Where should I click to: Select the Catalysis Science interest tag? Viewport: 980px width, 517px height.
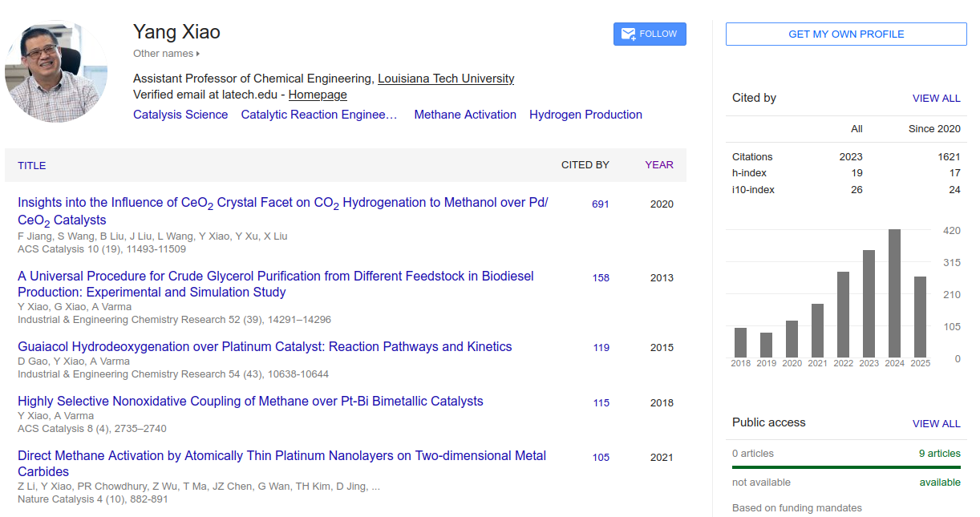click(180, 115)
